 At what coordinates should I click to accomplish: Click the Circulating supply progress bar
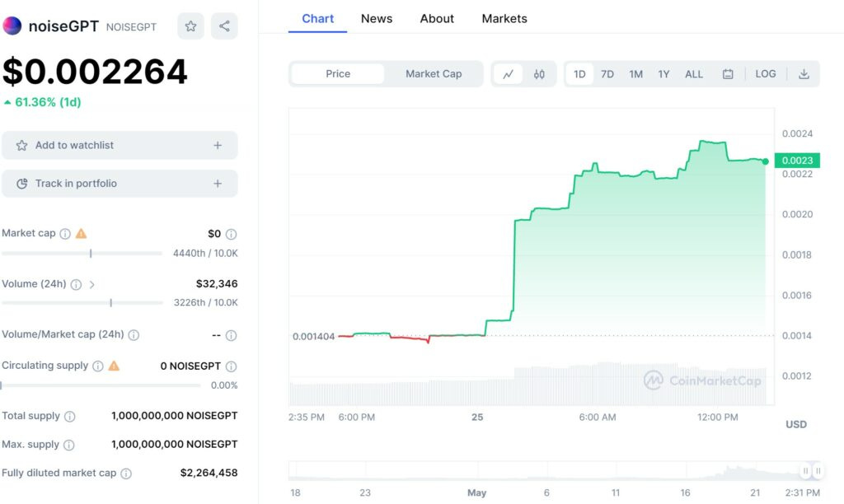[x=101, y=385]
